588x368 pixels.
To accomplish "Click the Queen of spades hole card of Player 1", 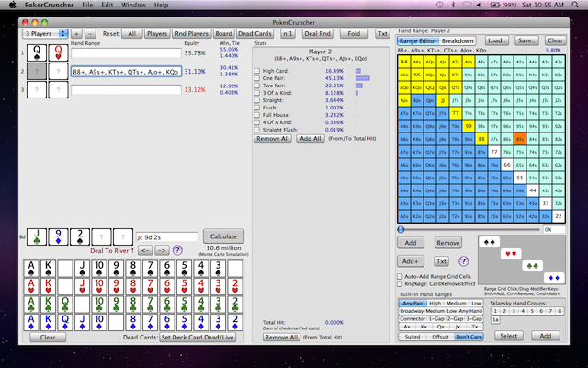I will pyautogui.click(x=37, y=53).
